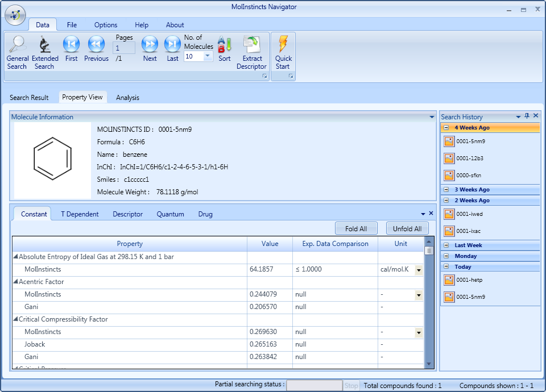Select the Joback value 0.265163

coord(270,344)
